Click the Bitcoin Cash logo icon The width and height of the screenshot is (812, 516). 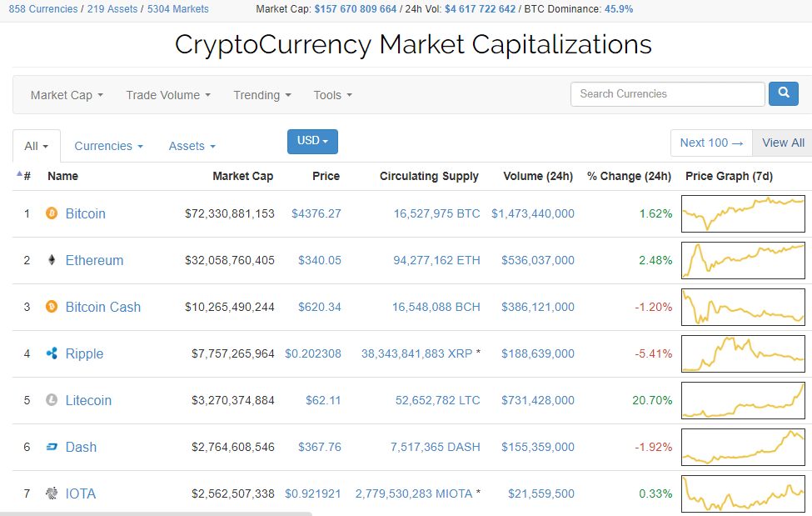(x=52, y=307)
